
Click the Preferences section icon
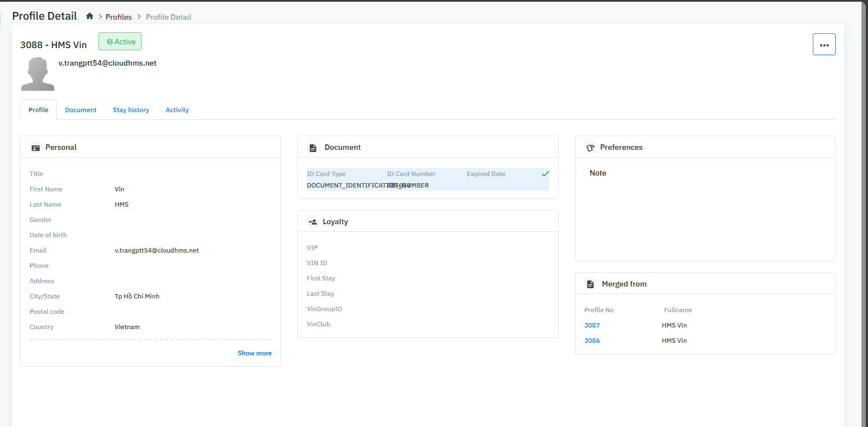590,148
